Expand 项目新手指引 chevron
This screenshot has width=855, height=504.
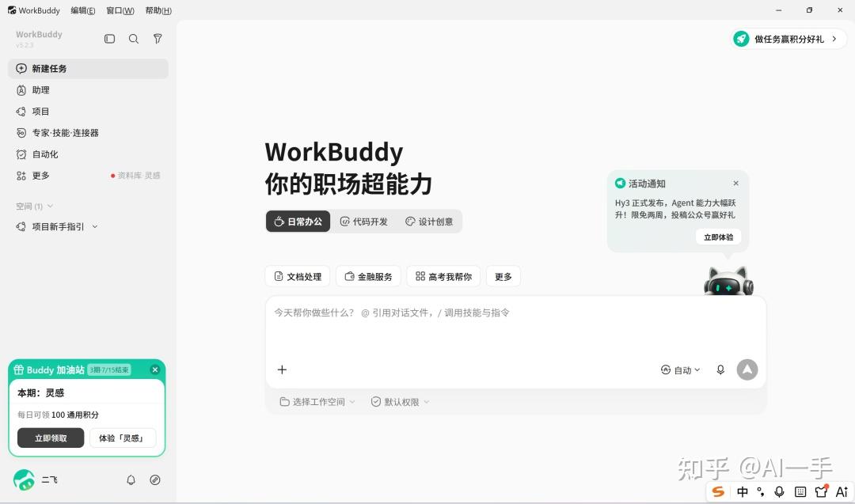pyautogui.click(x=95, y=226)
